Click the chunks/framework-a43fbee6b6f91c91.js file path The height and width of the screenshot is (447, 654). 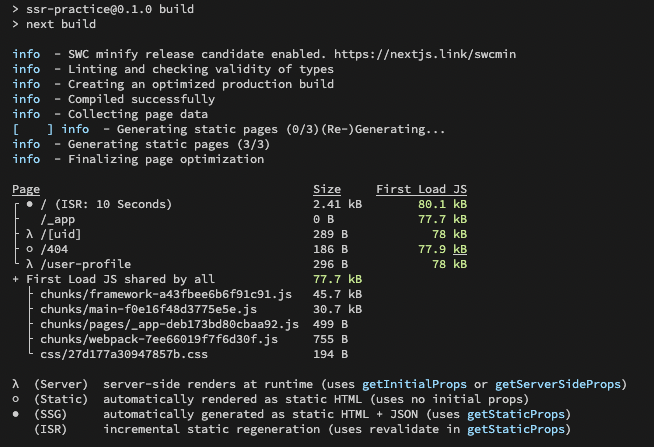click(166, 294)
